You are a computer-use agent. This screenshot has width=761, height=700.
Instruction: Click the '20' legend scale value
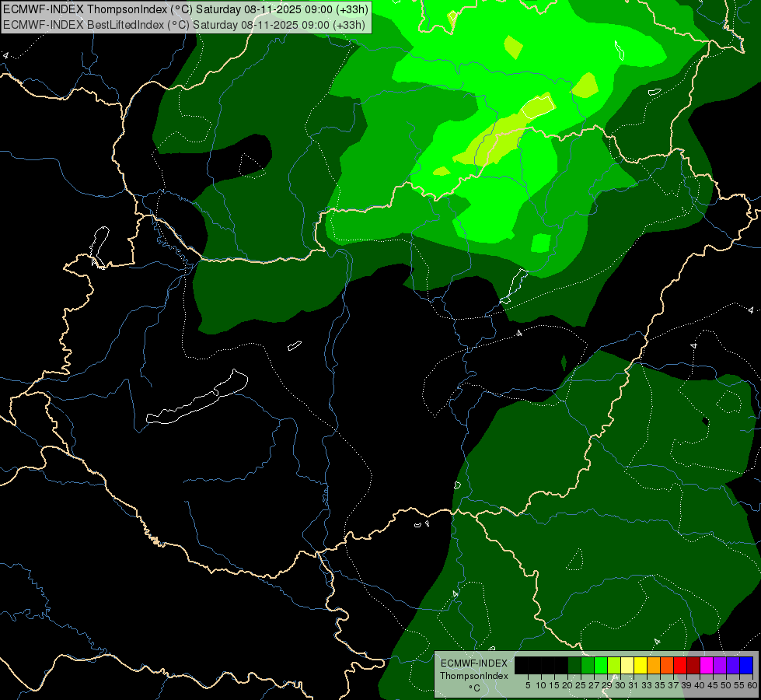(x=567, y=685)
